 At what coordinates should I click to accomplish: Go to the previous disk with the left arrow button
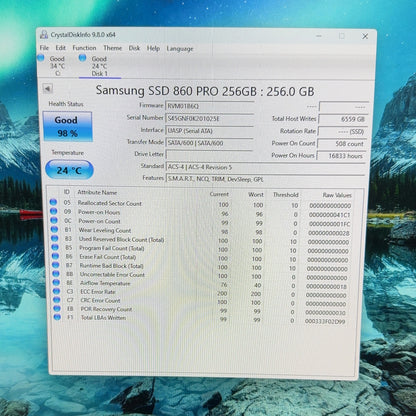click(48, 89)
